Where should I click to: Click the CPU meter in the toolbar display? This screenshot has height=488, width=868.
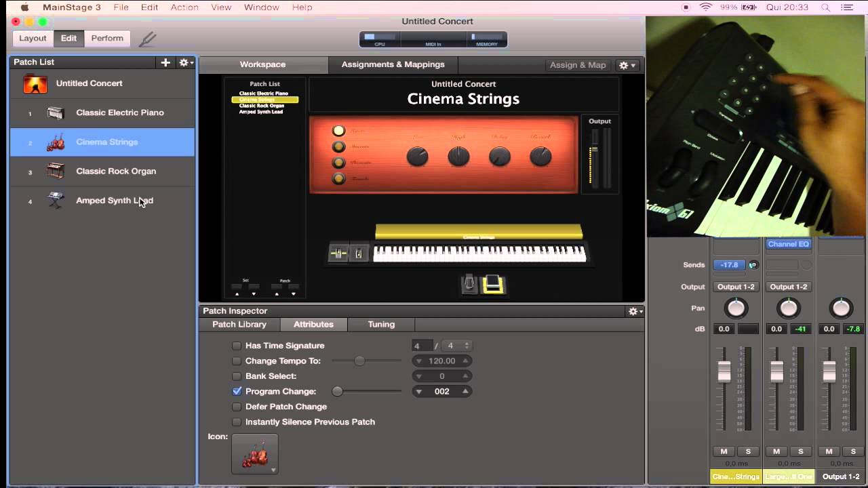pyautogui.click(x=380, y=39)
